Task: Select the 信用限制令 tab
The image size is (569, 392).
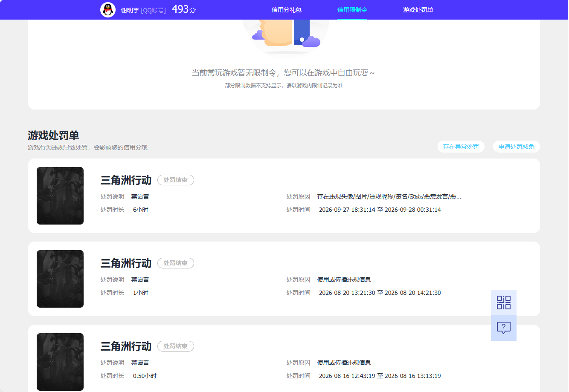Action: pos(352,10)
